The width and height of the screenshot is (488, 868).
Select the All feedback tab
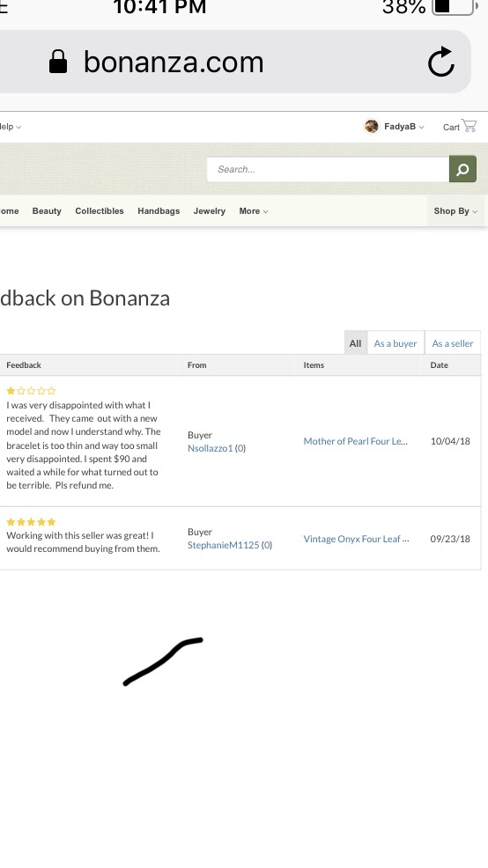pyautogui.click(x=356, y=343)
